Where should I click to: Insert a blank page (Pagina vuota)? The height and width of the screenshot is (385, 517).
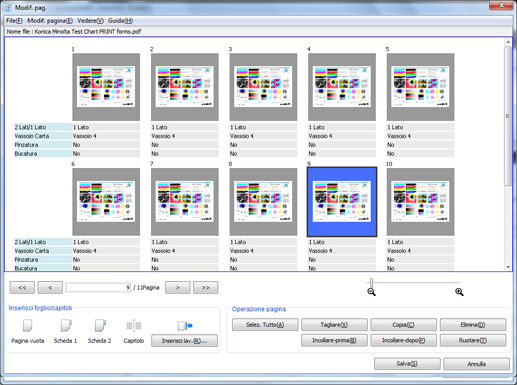tap(27, 326)
